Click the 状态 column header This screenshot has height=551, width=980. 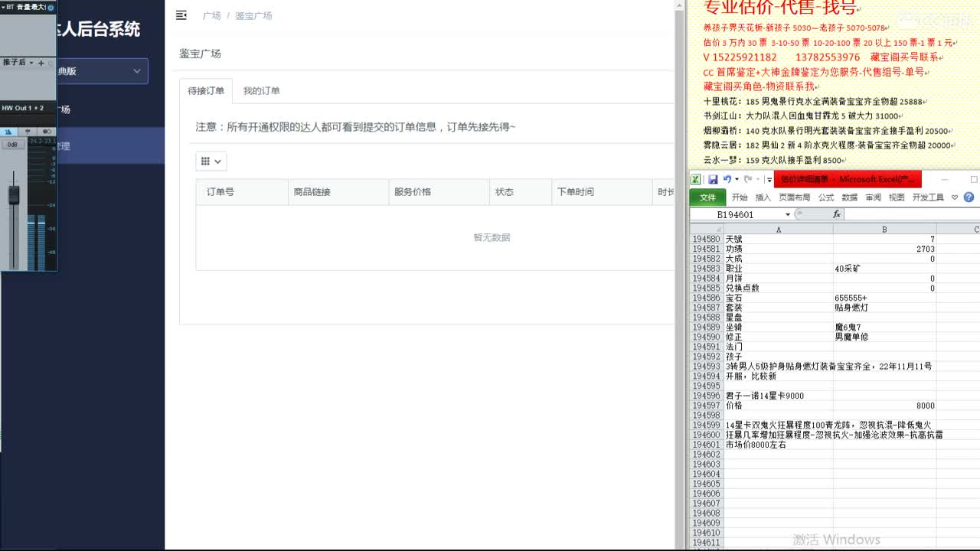tap(520, 192)
